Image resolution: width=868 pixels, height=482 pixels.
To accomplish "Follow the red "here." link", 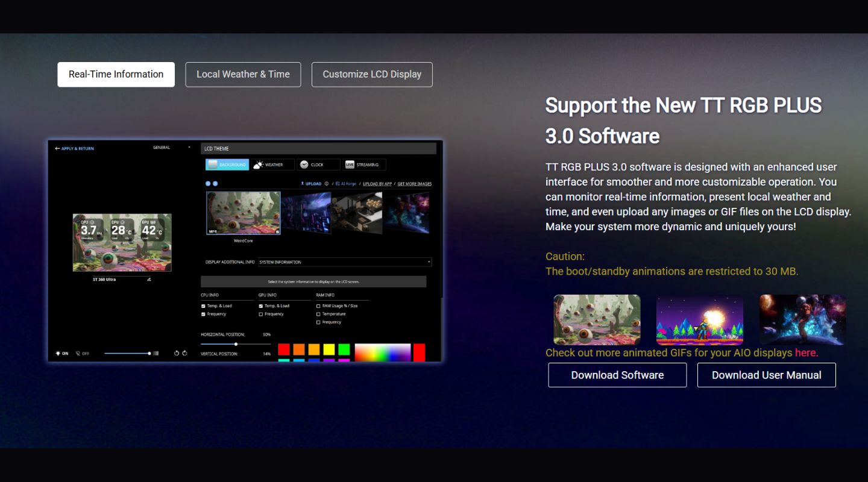I will [807, 353].
